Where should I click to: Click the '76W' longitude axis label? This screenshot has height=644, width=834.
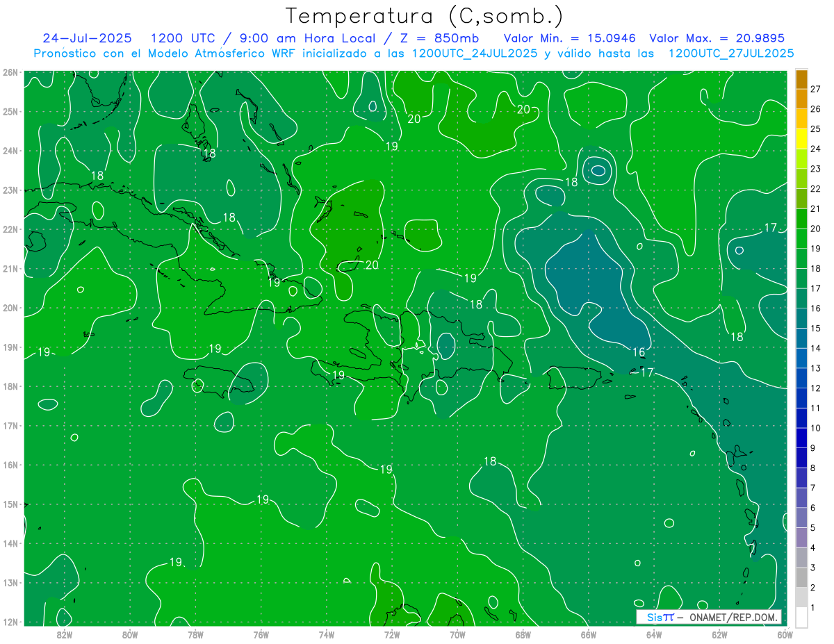pyautogui.click(x=261, y=634)
